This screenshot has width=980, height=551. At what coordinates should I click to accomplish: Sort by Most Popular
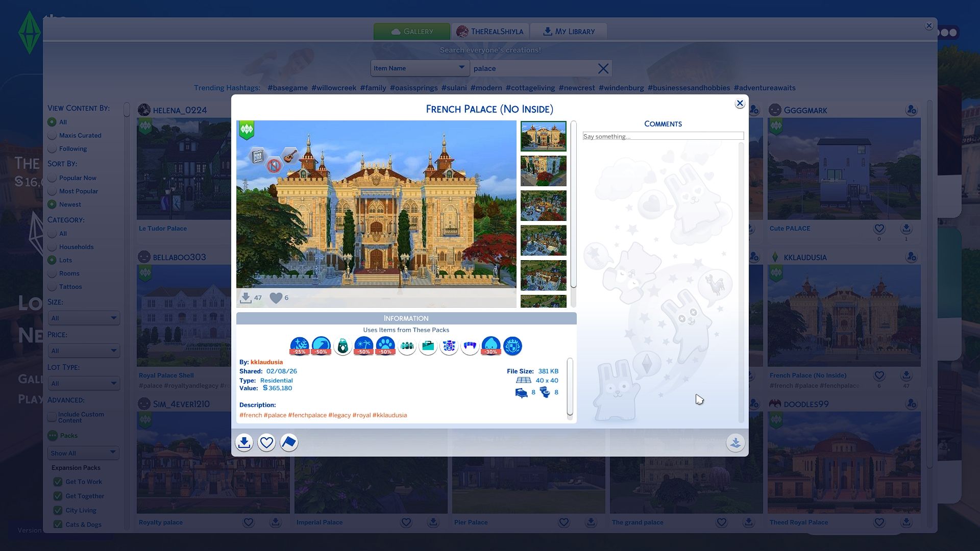52,191
